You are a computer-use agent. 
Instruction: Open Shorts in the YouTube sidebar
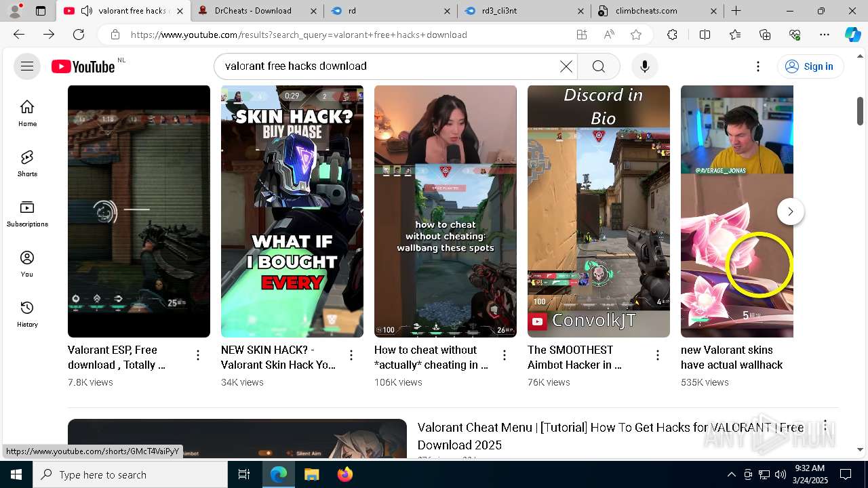tap(27, 163)
